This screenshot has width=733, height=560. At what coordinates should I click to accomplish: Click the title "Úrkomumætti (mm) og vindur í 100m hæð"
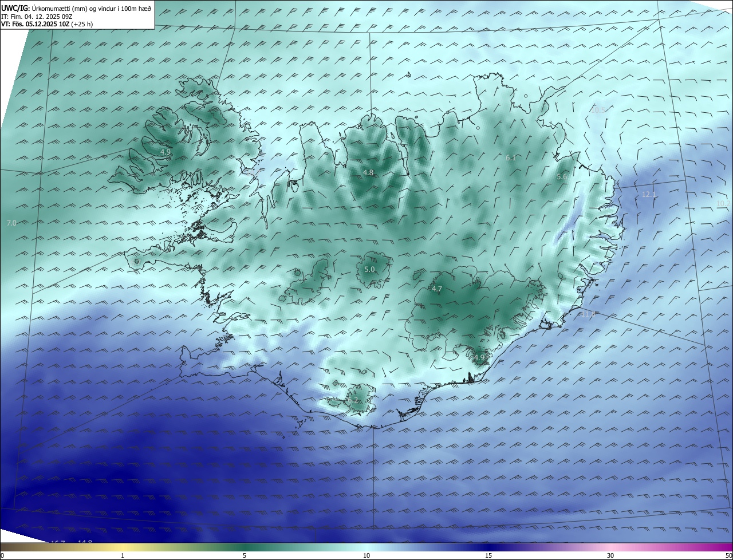coord(92,8)
